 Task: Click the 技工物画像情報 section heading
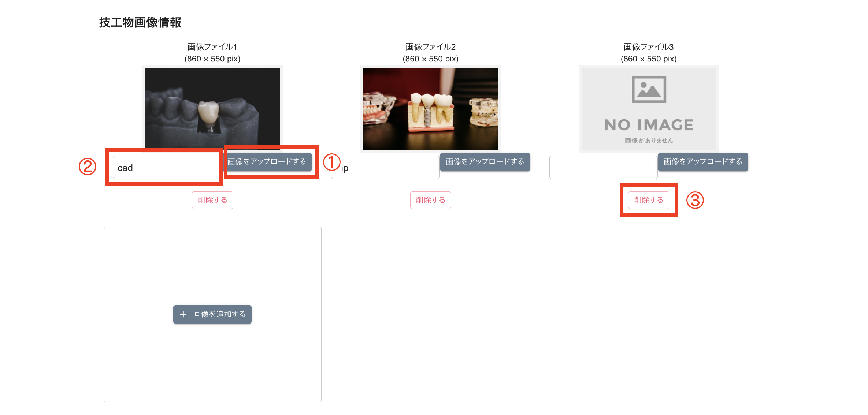coord(140,22)
